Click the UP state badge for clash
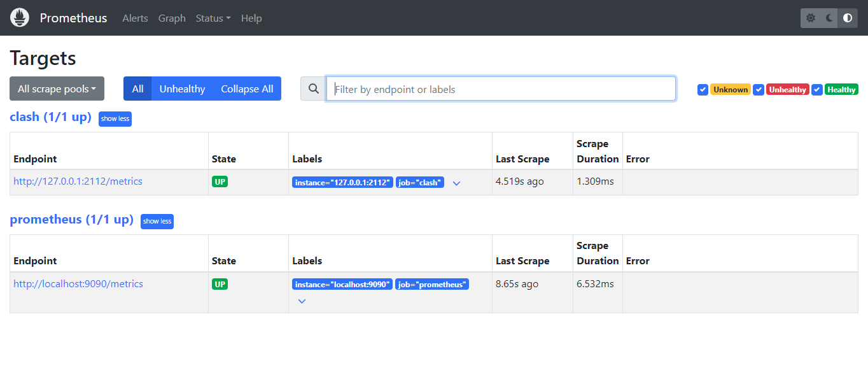This screenshot has height=384, width=868. pyautogui.click(x=220, y=181)
